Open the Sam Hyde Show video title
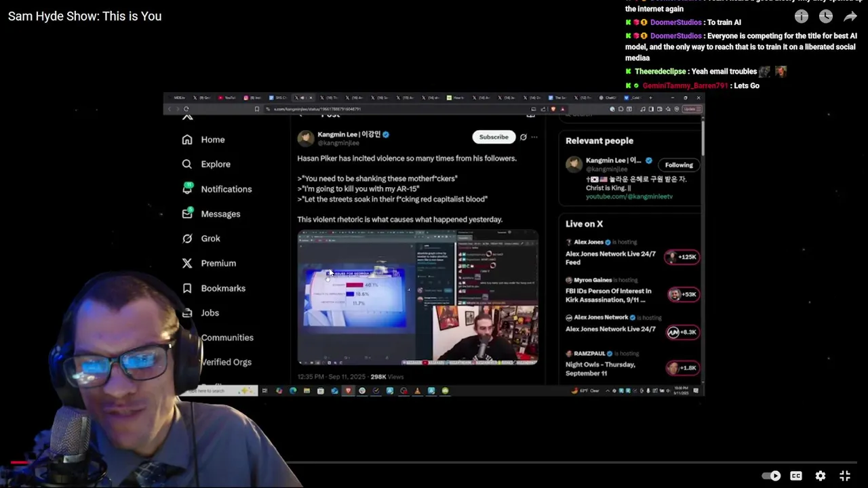 coord(85,16)
